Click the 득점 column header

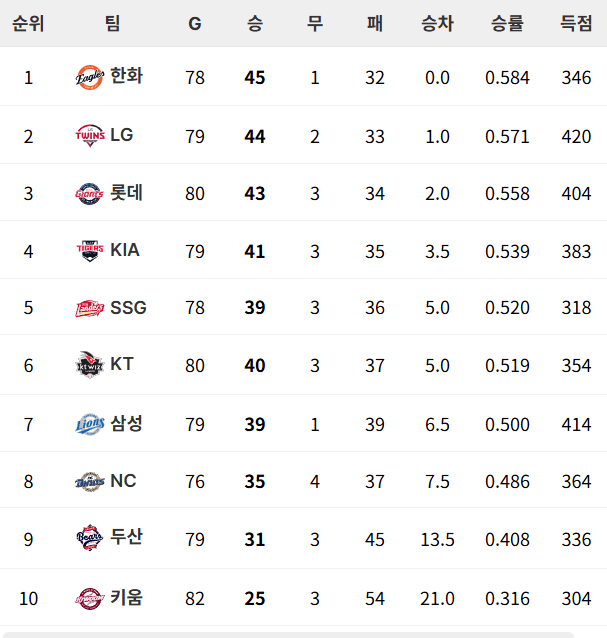click(x=576, y=23)
